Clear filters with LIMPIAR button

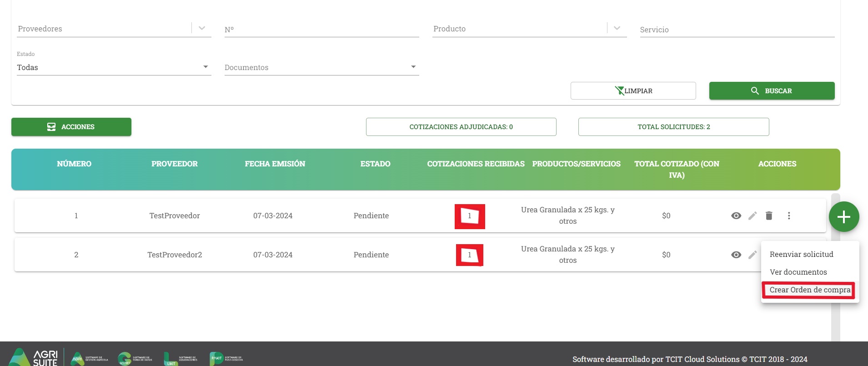point(633,90)
